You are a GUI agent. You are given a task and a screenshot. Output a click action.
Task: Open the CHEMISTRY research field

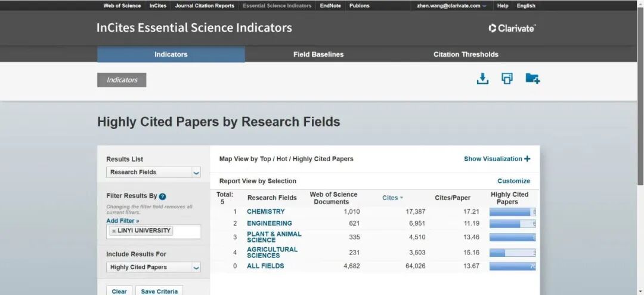(266, 211)
